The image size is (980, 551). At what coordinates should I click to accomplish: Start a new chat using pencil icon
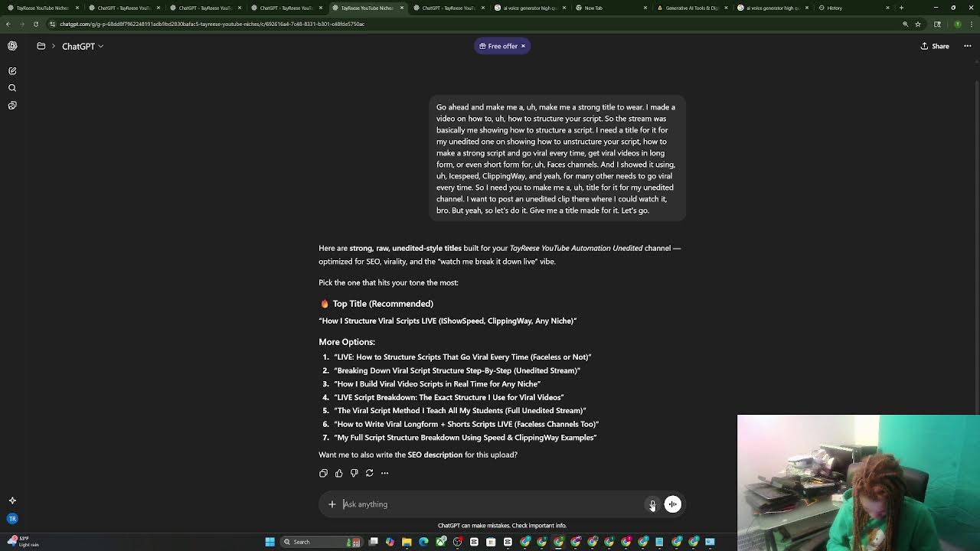(x=12, y=70)
